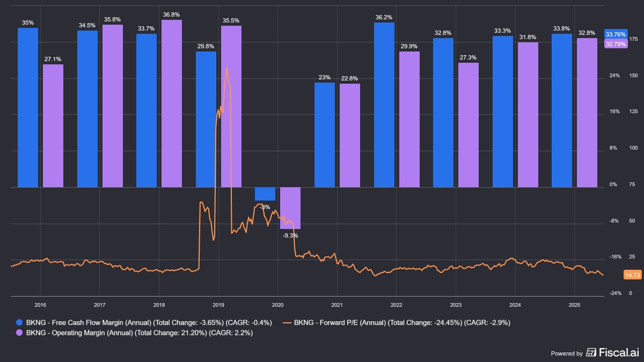Select the purple bar labeled 29.9%
Viewport: 644px width, 362px height.
(x=409, y=119)
